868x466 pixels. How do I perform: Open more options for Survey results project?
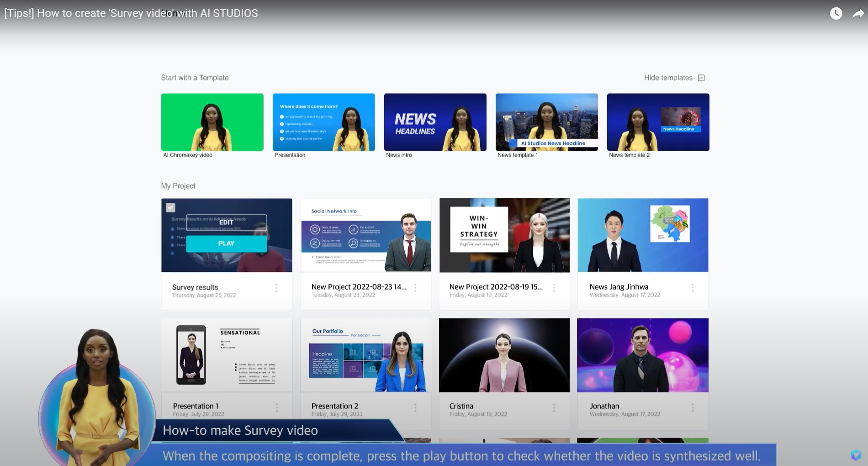point(276,288)
